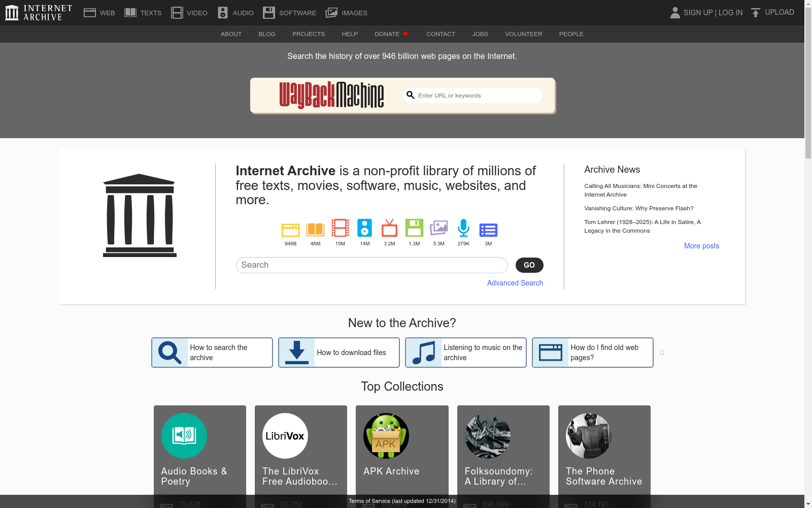
Task: Click the user avatar icon
Action: (x=675, y=13)
